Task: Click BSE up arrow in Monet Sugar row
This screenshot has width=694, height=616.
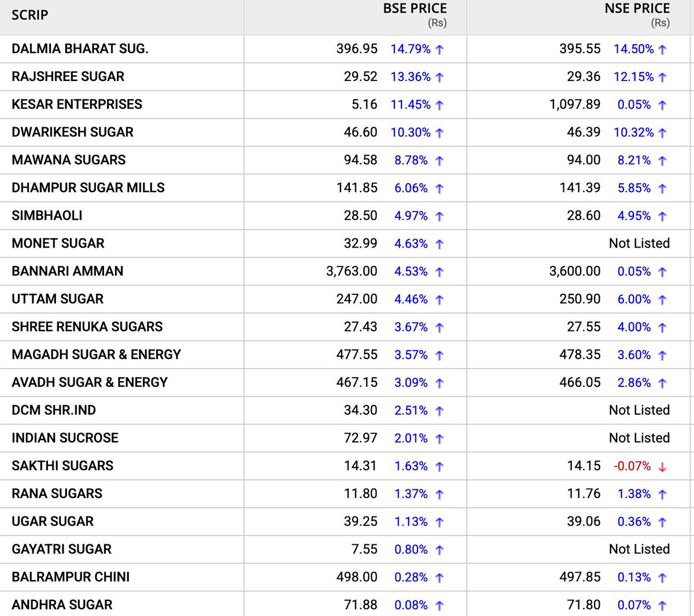Action: pyautogui.click(x=439, y=244)
